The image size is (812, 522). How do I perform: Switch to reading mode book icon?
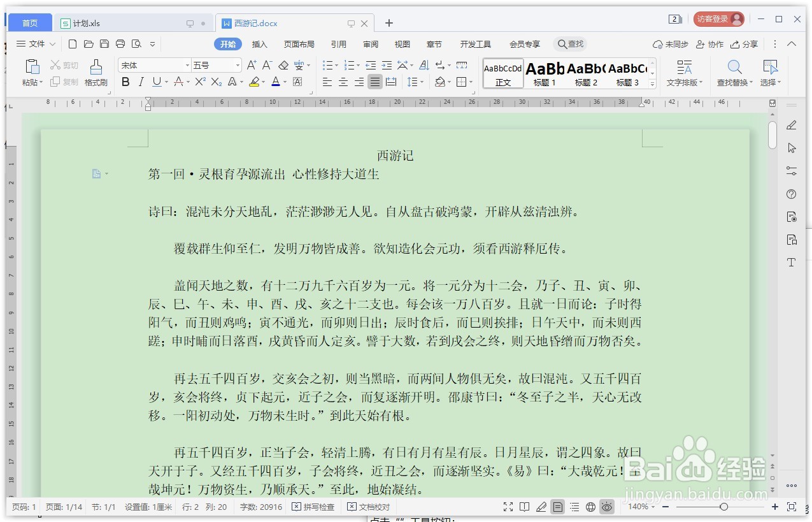[x=524, y=507]
